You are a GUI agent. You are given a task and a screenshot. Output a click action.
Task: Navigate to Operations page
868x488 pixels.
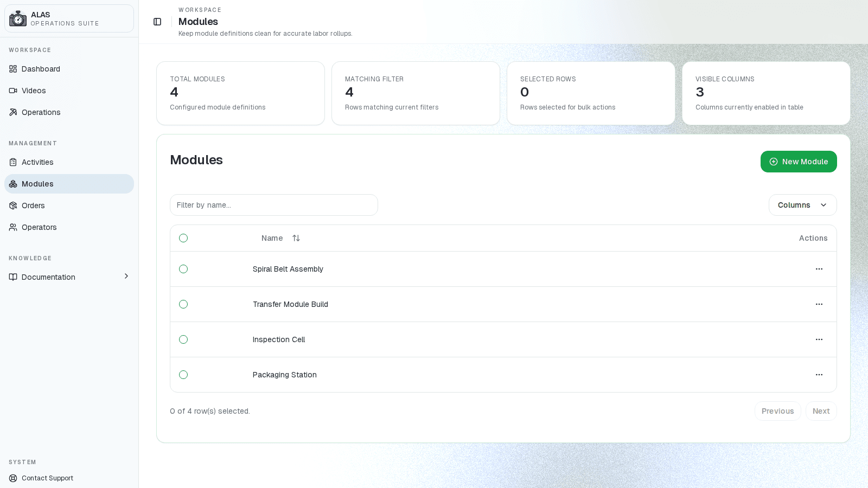tap(69, 112)
